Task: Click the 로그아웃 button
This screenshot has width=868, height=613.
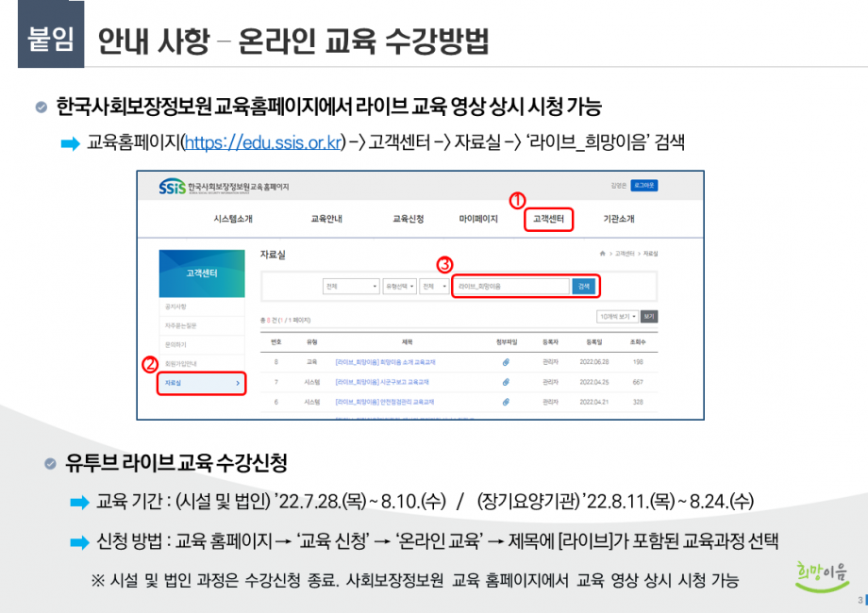Action: coord(643,186)
